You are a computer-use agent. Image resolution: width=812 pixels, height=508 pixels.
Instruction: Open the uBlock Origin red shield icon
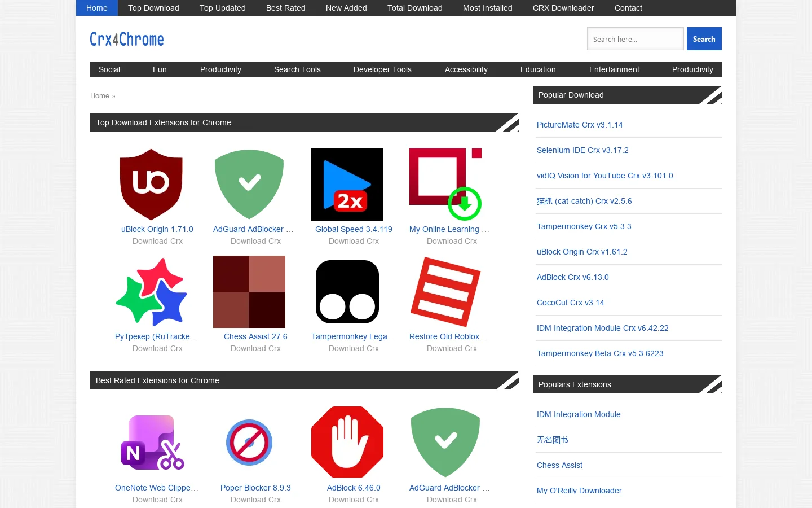[151, 185]
